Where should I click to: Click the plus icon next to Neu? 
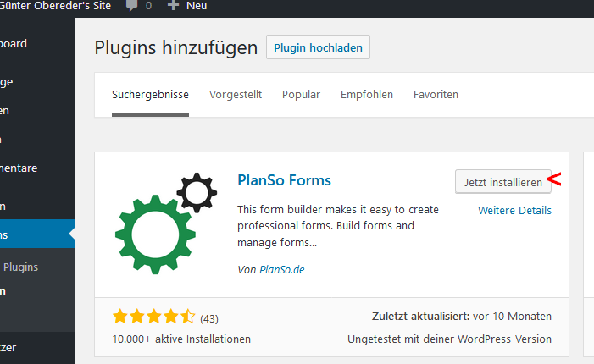click(173, 5)
